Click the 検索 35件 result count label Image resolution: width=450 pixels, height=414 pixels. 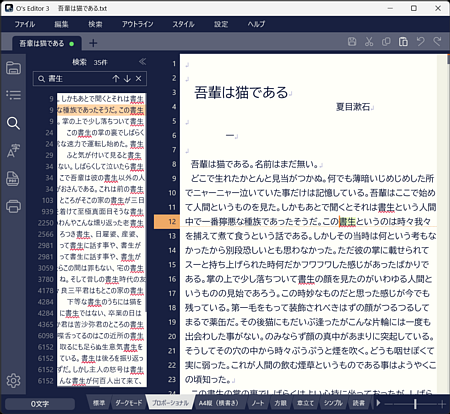tap(90, 62)
